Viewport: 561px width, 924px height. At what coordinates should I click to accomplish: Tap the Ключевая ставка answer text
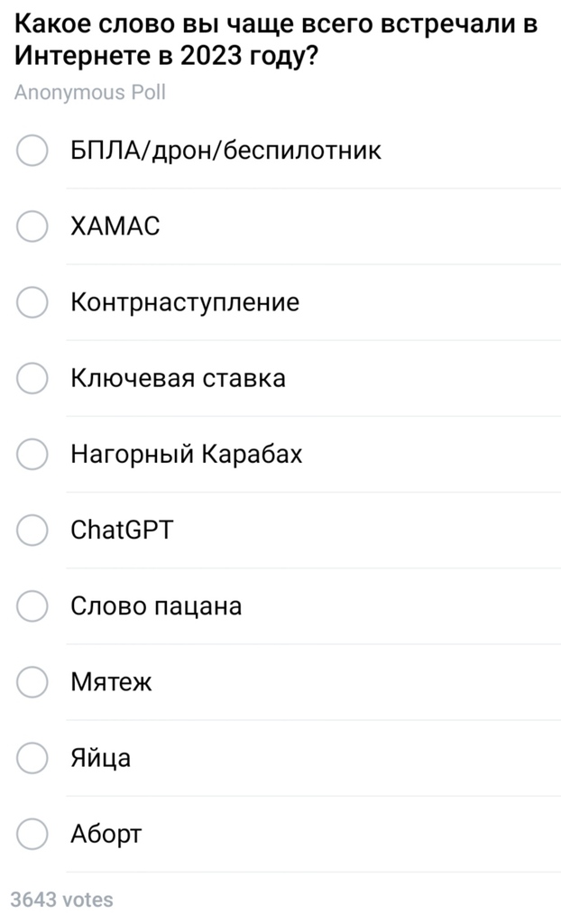click(178, 378)
